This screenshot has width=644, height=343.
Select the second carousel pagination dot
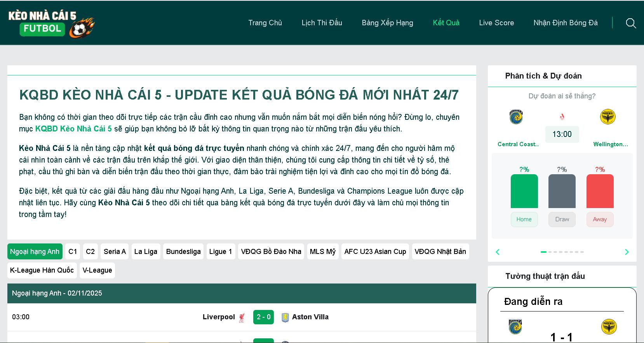tap(550, 252)
